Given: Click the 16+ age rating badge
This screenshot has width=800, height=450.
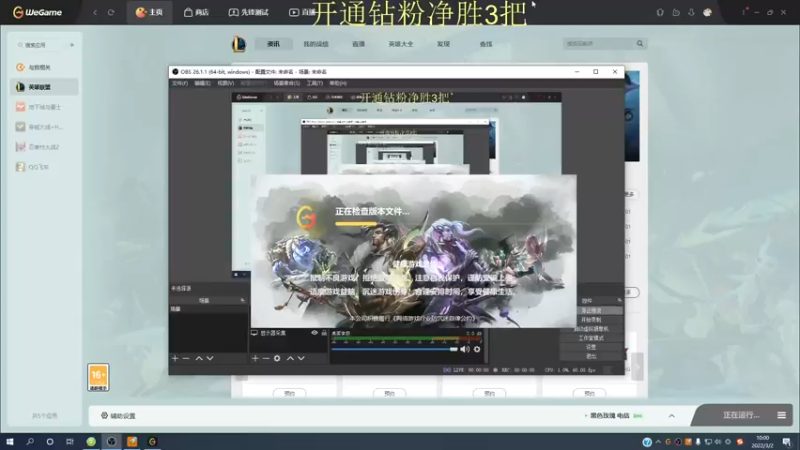Looking at the screenshot, I should tap(98, 378).
